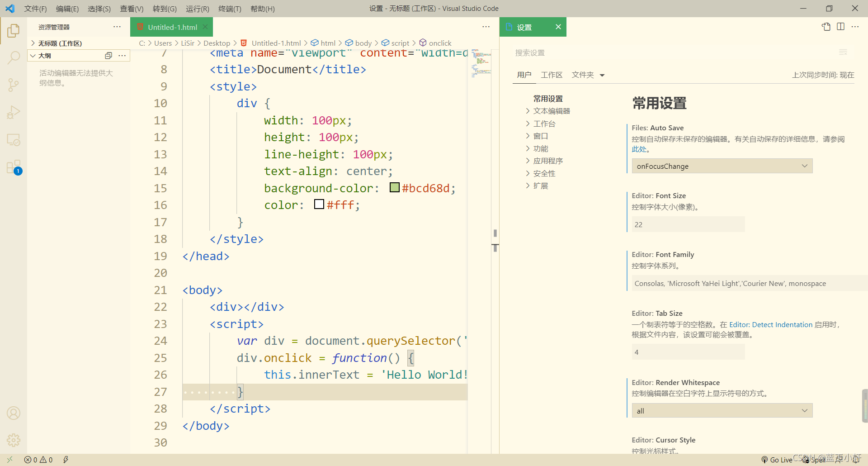
Task: Open the Search view icon
Action: [x=14, y=57]
